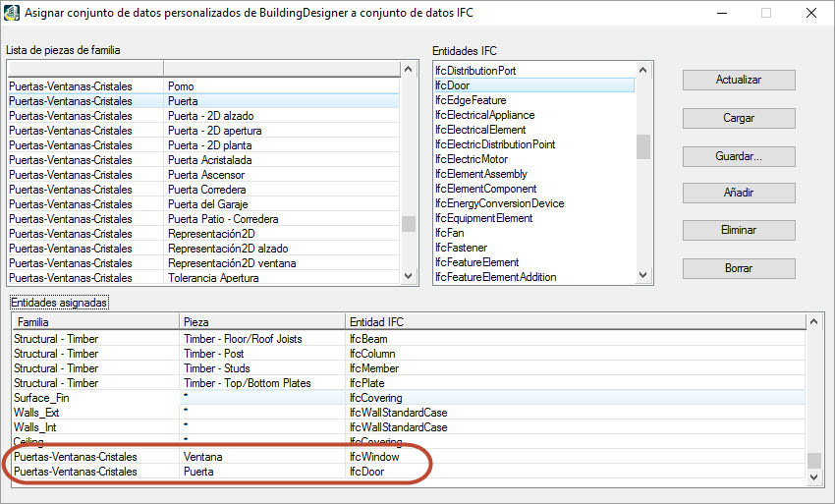Select IfcEquipmentElement entity
This screenshot has height=504, width=835.
click(534, 218)
